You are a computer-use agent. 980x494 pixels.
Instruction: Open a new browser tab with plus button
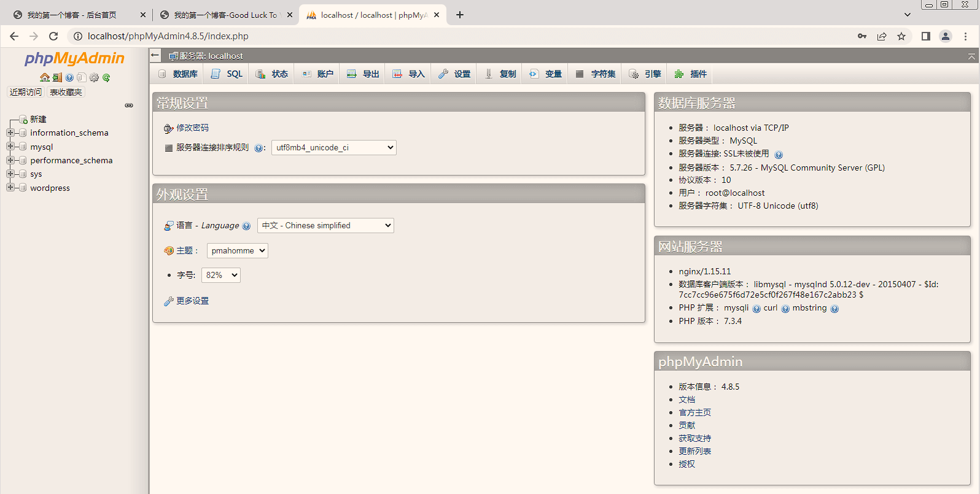[x=460, y=15]
